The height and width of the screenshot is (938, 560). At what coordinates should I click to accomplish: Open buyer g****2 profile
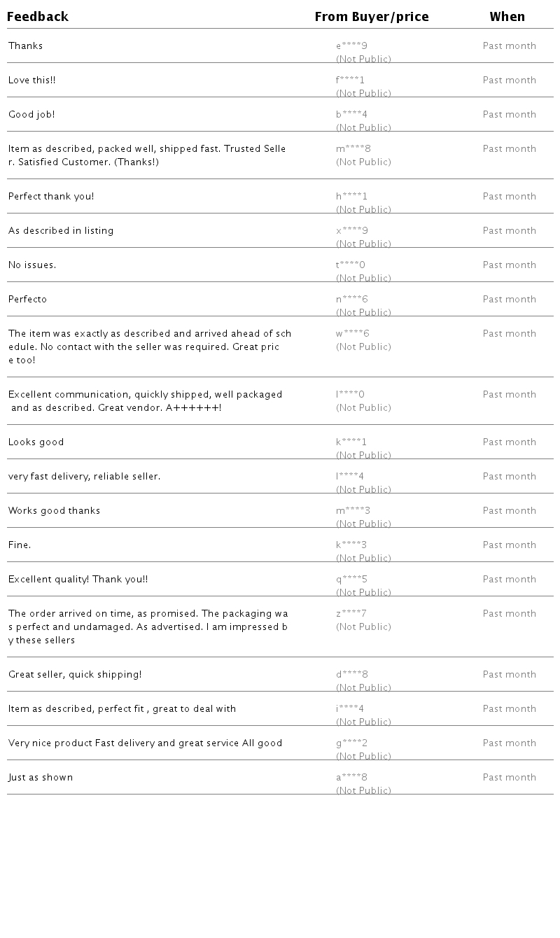351,743
